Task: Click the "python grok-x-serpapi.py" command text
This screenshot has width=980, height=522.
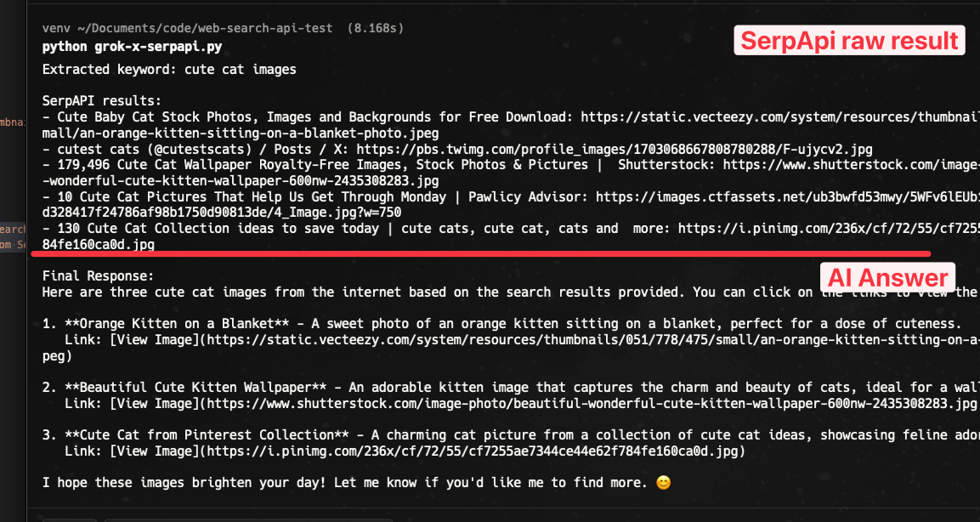Action: pos(132,46)
